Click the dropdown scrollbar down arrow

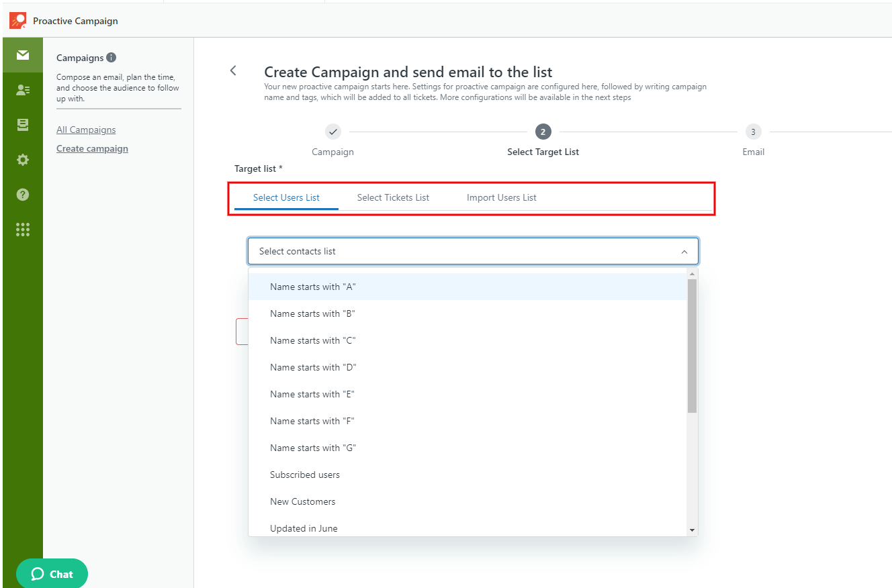pyautogui.click(x=692, y=530)
